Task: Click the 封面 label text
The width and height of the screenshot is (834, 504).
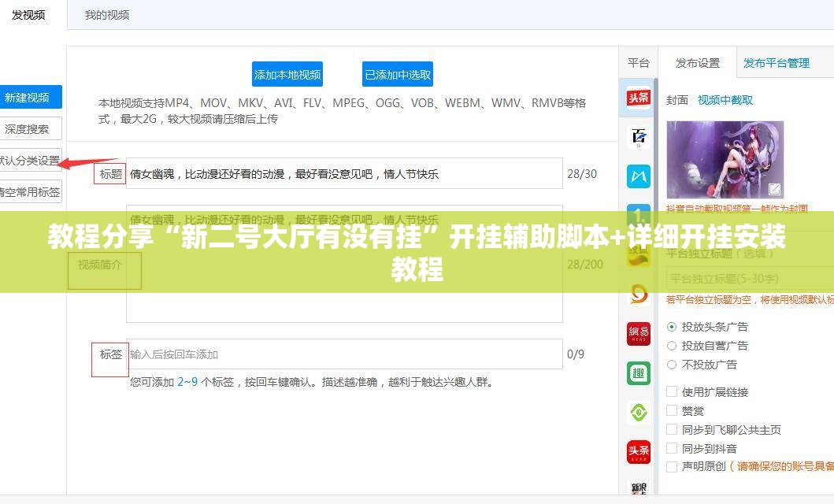Action: click(677, 100)
